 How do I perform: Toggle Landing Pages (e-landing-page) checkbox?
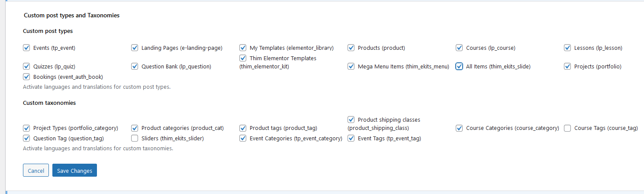click(135, 48)
